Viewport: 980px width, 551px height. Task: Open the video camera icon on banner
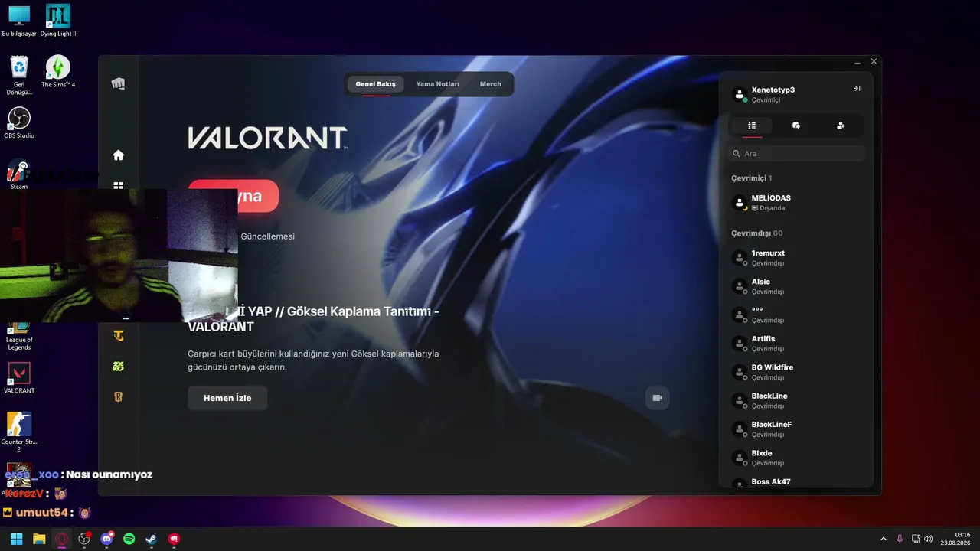657,398
